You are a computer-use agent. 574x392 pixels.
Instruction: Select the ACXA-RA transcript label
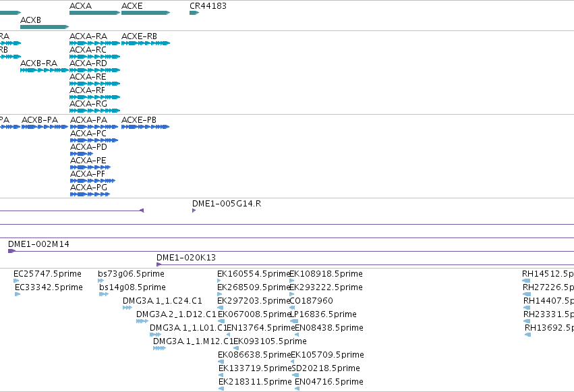[x=88, y=36]
